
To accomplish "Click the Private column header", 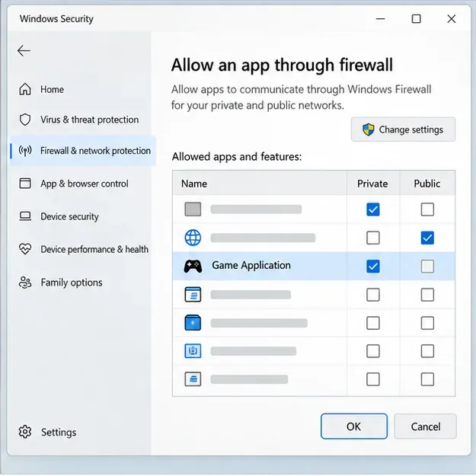I will 372,183.
